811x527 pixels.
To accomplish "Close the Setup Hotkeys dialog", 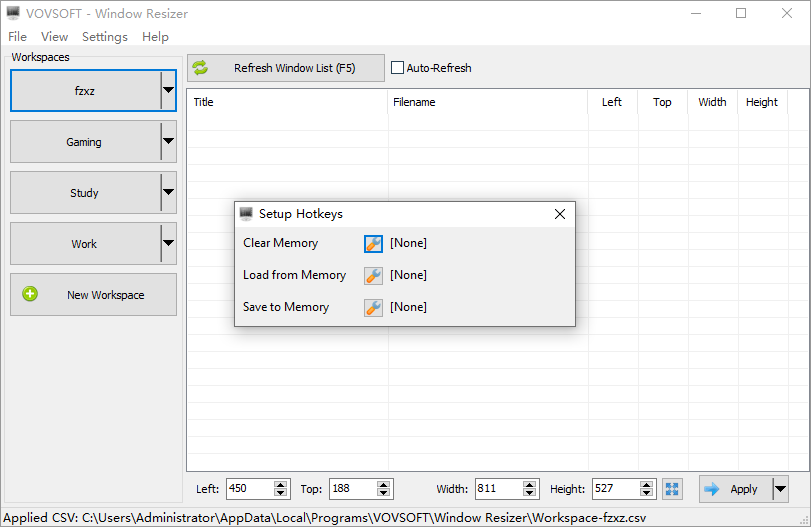I will click(x=560, y=214).
